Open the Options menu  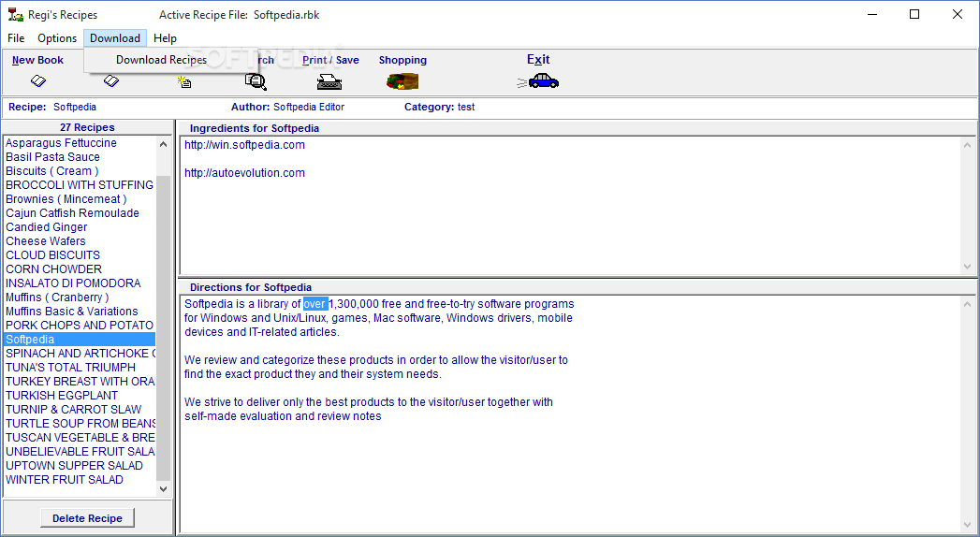(57, 38)
